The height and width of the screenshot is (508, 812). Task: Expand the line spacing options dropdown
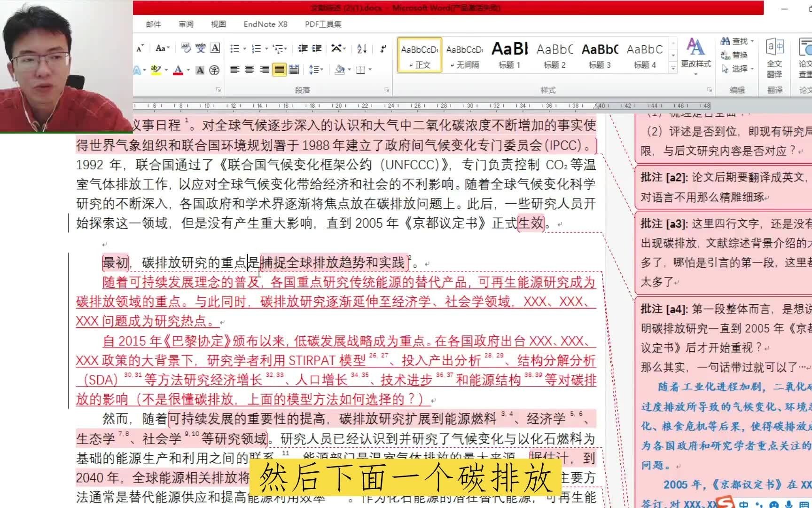click(322, 69)
